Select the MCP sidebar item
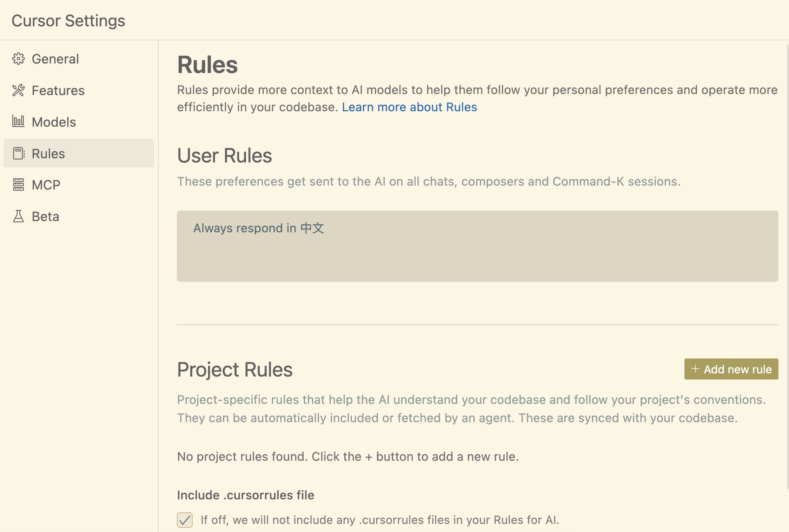The image size is (789, 532). click(79, 185)
